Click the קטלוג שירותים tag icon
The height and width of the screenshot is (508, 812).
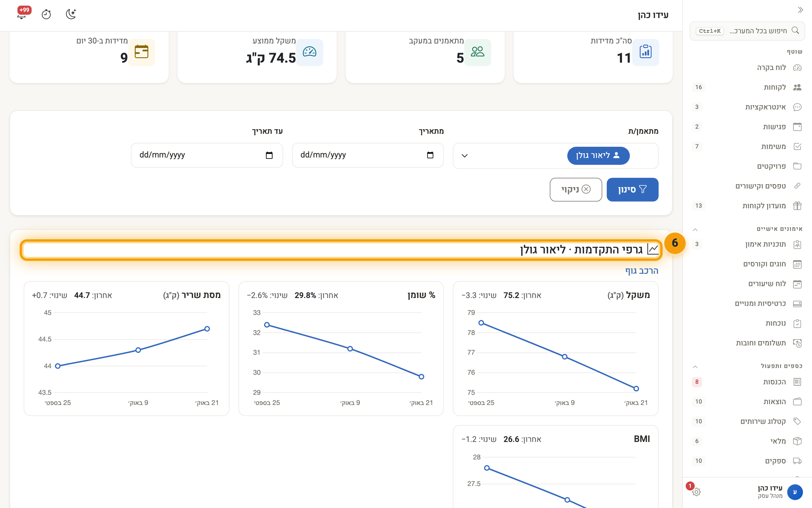coord(797,421)
